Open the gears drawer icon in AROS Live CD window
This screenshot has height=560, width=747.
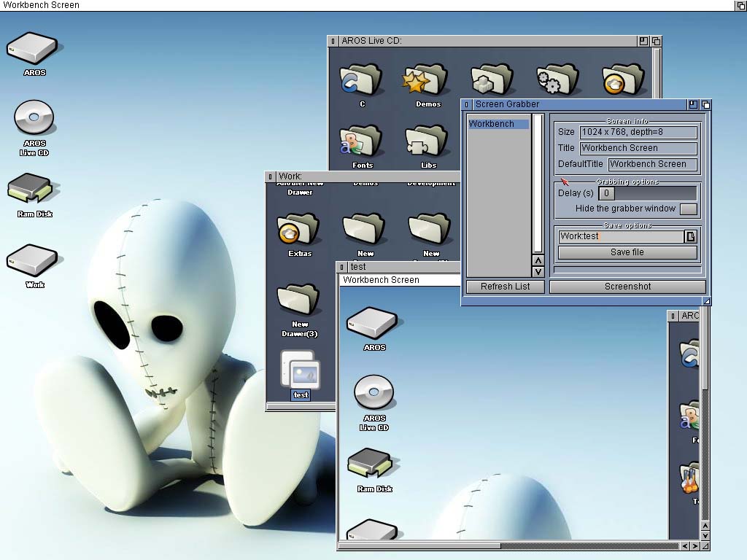557,79
